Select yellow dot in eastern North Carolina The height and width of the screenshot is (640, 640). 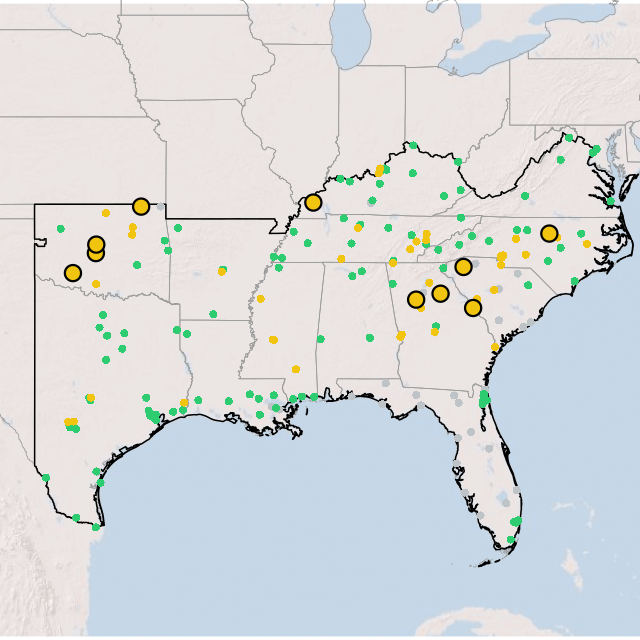[x=587, y=244]
